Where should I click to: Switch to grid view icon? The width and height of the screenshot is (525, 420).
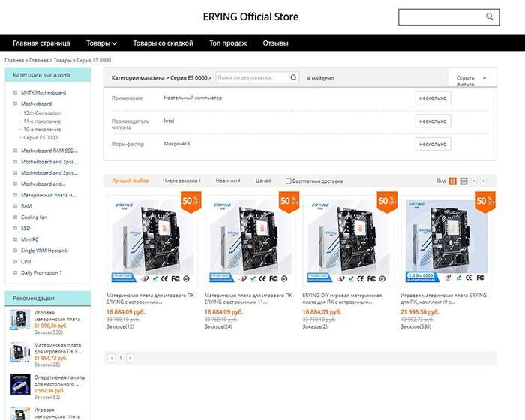[x=453, y=181]
